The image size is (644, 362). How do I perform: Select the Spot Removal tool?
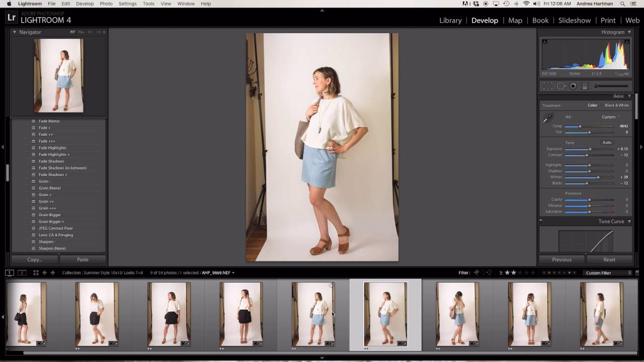point(561,86)
